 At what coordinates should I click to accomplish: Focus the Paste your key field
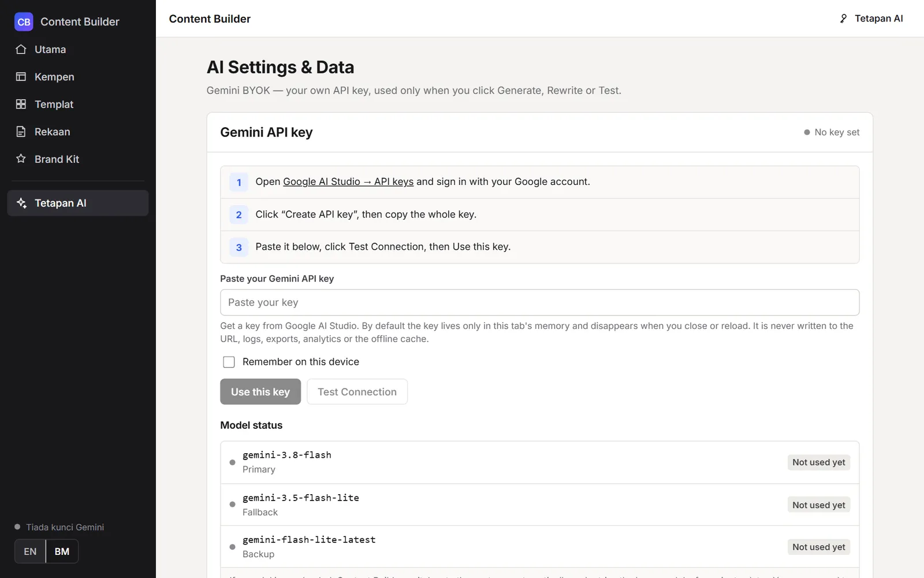click(539, 302)
